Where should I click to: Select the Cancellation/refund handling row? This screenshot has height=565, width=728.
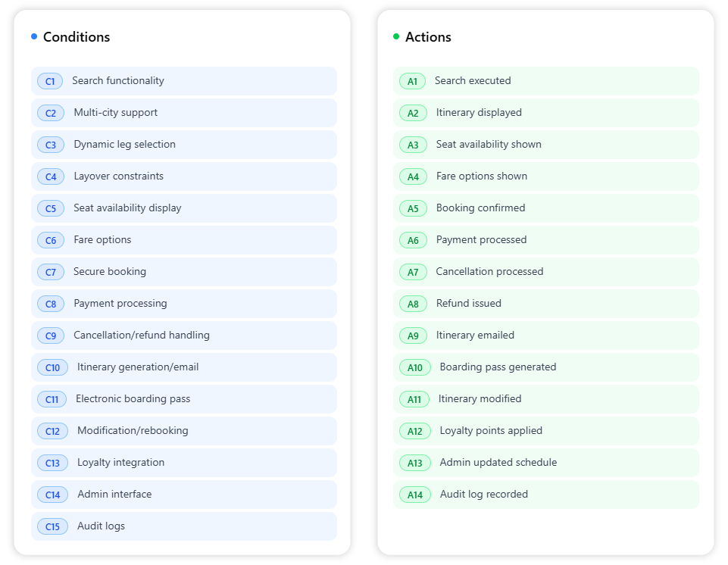183,336
